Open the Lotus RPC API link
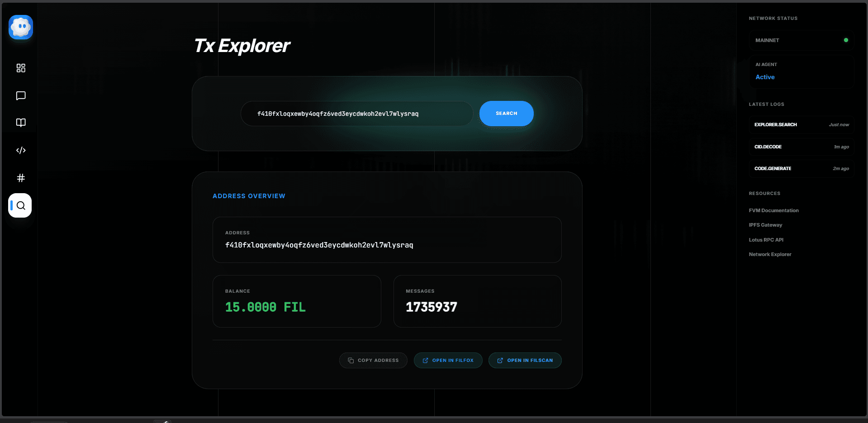 (x=766, y=240)
